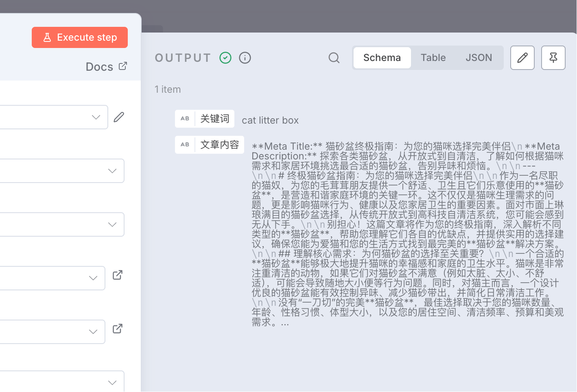This screenshot has width=577, height=392.
Task: Select the 关键词 field pill
Action: coord(205,119)
